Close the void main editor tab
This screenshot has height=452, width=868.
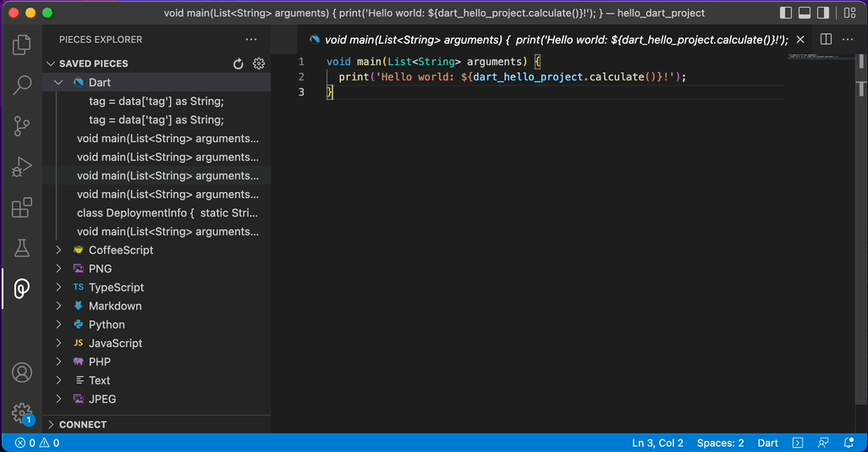pyautogui.click(x=800, y=39)
